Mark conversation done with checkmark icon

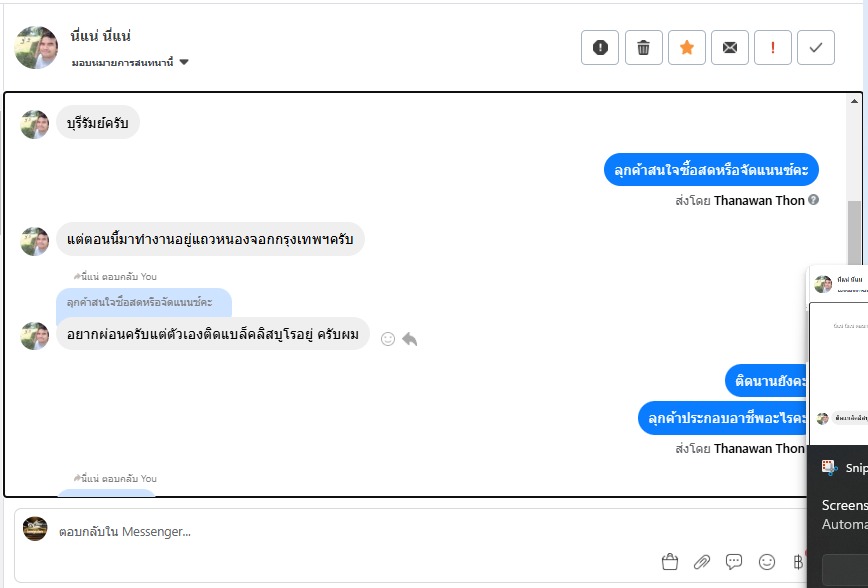[816, 47]
